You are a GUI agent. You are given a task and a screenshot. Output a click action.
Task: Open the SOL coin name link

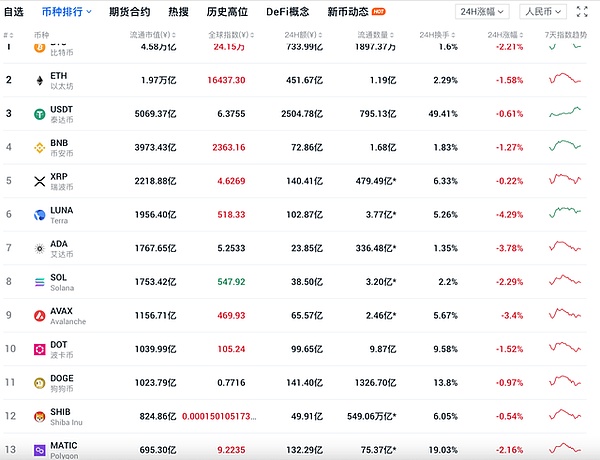pos(58,277)
